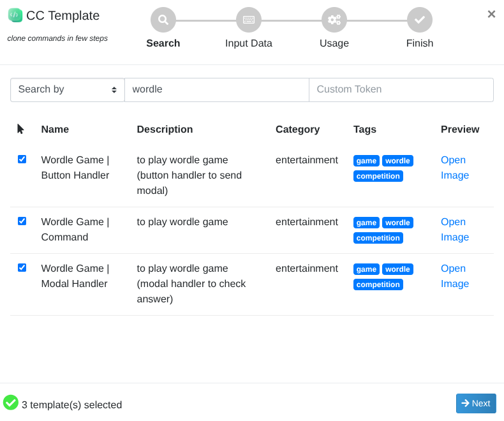Screen dimensions: 504x421
Task: Click the CC Template title text
Action: (x=63, y=15)
